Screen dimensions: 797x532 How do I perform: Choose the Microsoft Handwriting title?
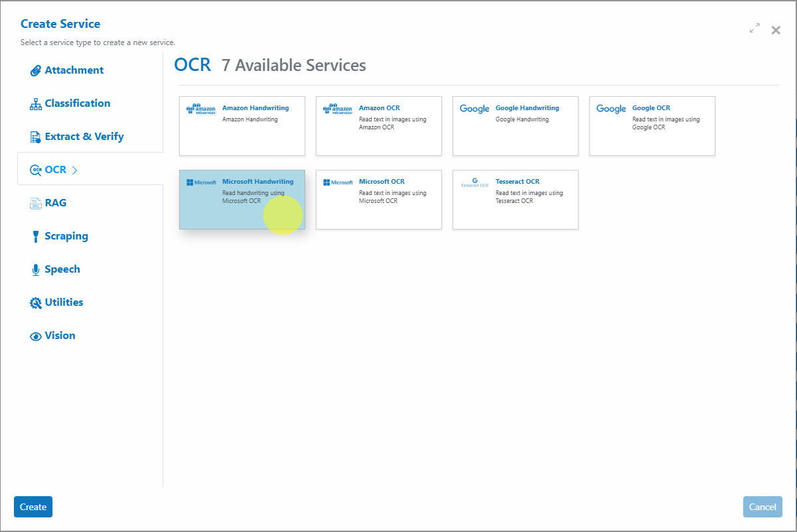pos(258,182)
